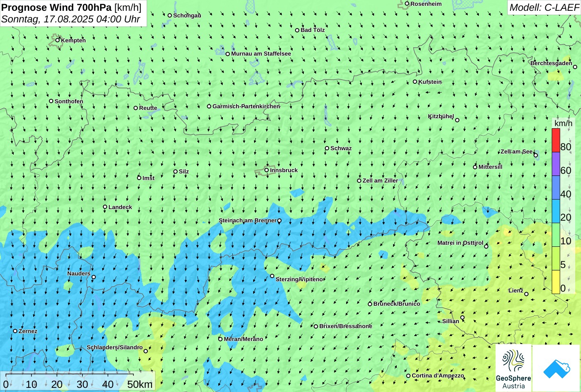The image size is (581, 392).
Task: Click the Rosenheim location marker
Action: (x=407, y=4)
